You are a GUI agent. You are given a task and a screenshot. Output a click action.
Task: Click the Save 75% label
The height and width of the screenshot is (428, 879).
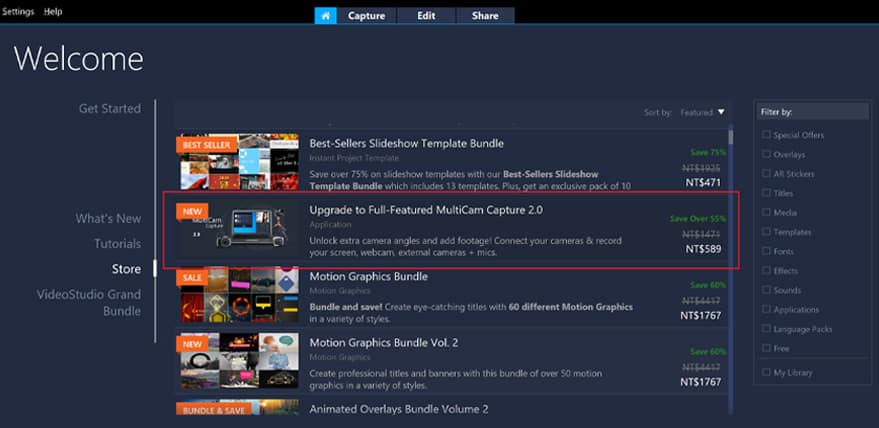pyautogui.click(x=708, y=152)
